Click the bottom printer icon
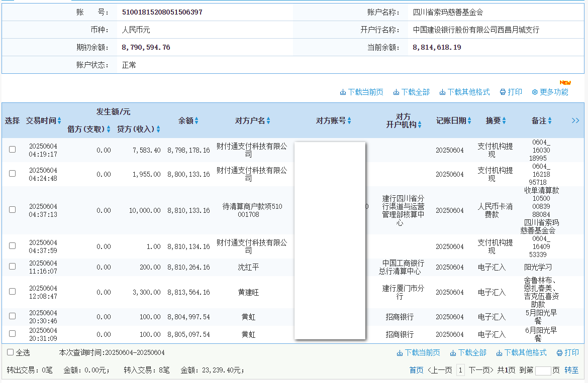588x383 pixels. click(x=559, y=353)
